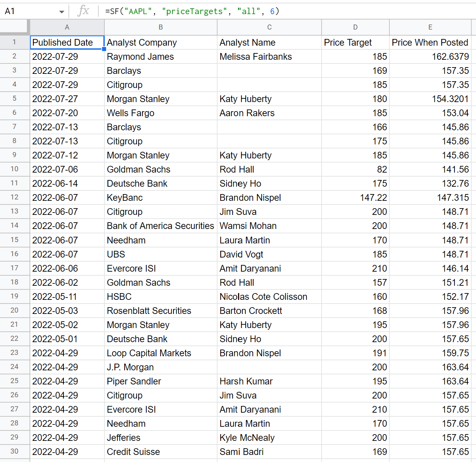Click the 'Analyst Name' header cell

pyautogui.click(x=269, y=43)
